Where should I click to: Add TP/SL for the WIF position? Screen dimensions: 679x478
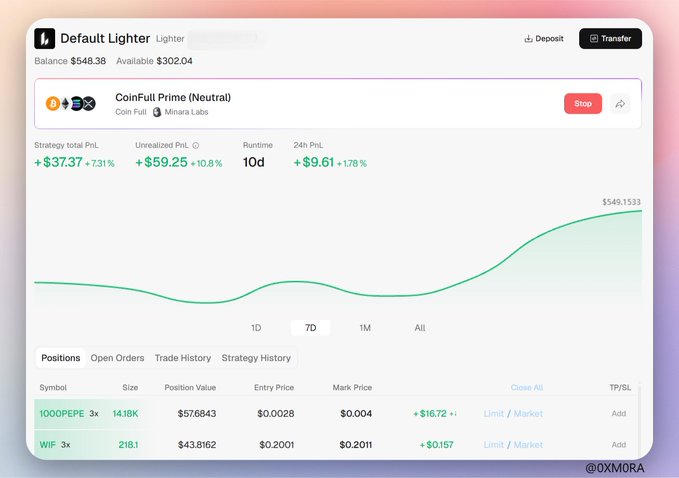click(619, 445)
